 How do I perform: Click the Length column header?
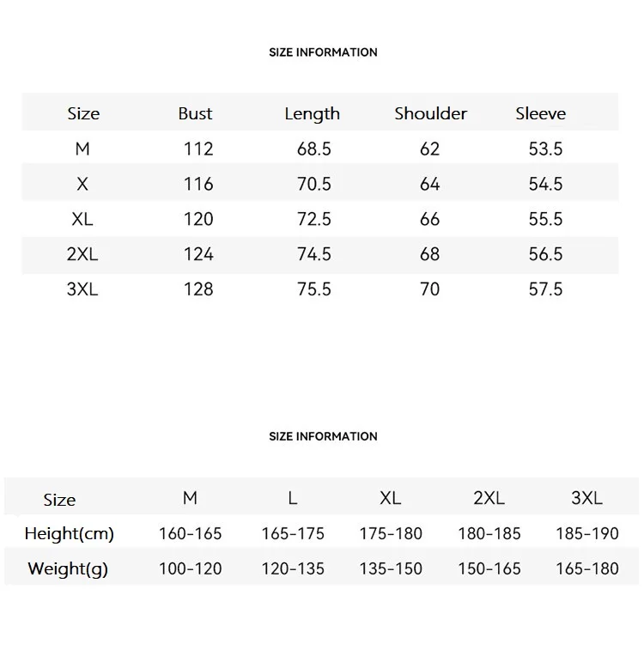tap(312, 113)
